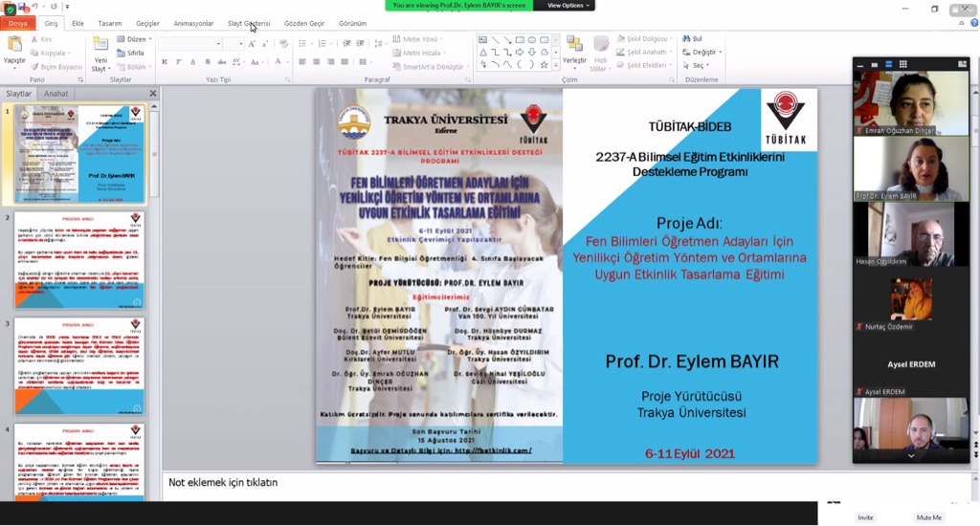Image resolution: width=980 pixels, height=526 pixels.
Task: Switch to the Gözden Geçir tab
Action: coord(304,23)
